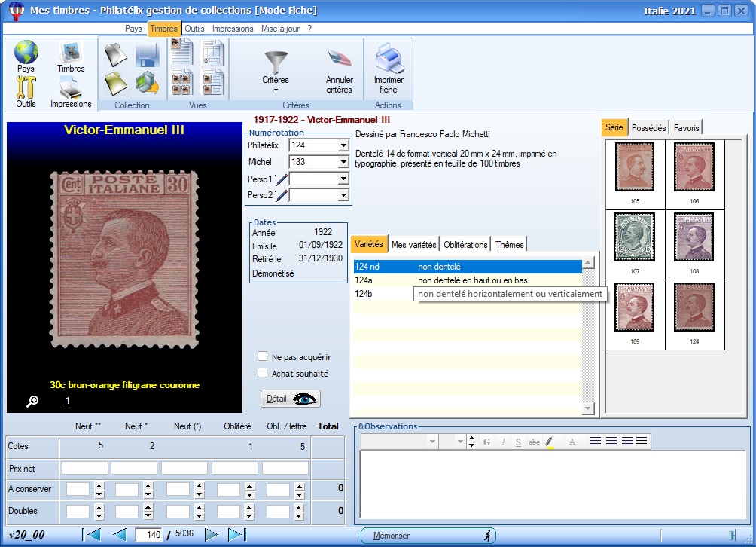Align observations text left

[x=596, y=442]
